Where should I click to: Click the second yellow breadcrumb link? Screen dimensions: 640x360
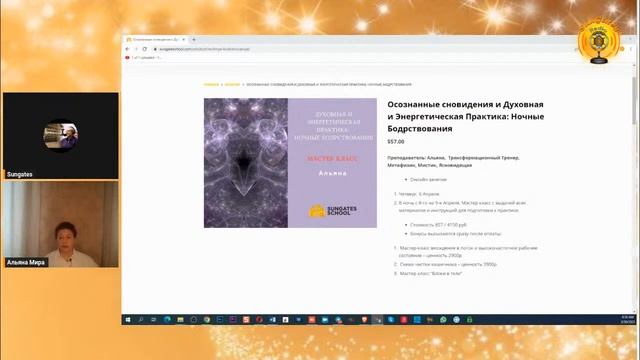(232, 84)
